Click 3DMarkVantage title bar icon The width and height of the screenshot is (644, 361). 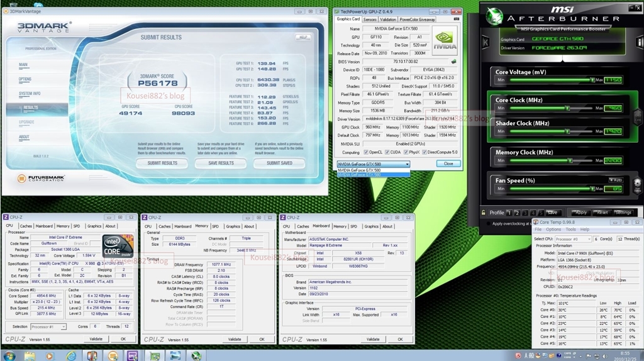6,11
